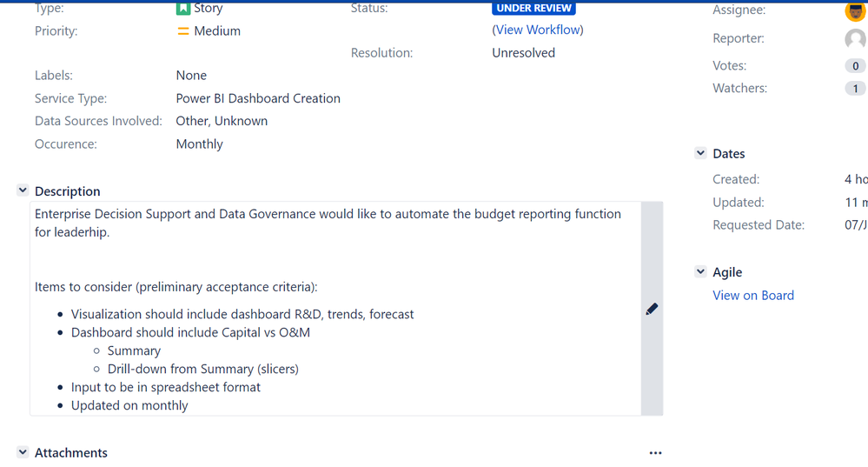Click the 'Drill-down from Summary (slicers)' bullet

pyautogui.click(x=202, y=369)
